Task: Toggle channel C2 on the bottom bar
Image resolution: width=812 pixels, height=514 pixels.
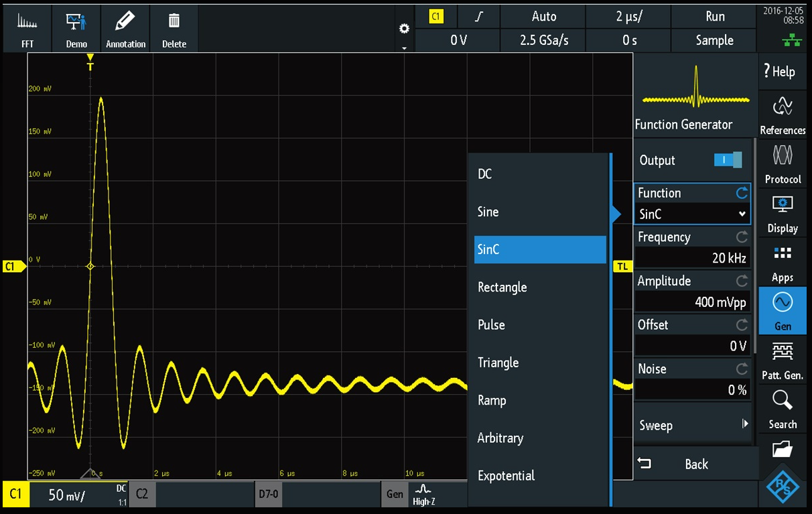Action: click(142, 495)
